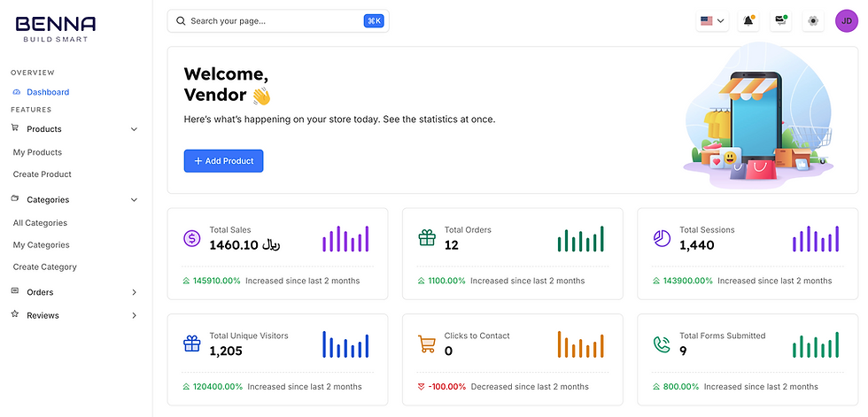The width and height of the screenshot is (868, 417).
Task: Expand the Reviews section chevron
Action: [134, 316]
